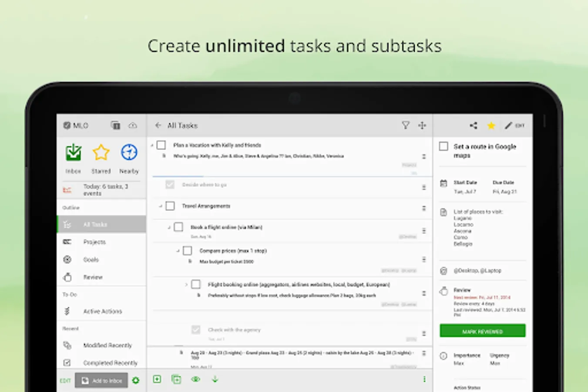The height and width of the screenshot is (392, 588).
Task: Select the Max budget per ticket note text
Action: click(x=226, y=262)
